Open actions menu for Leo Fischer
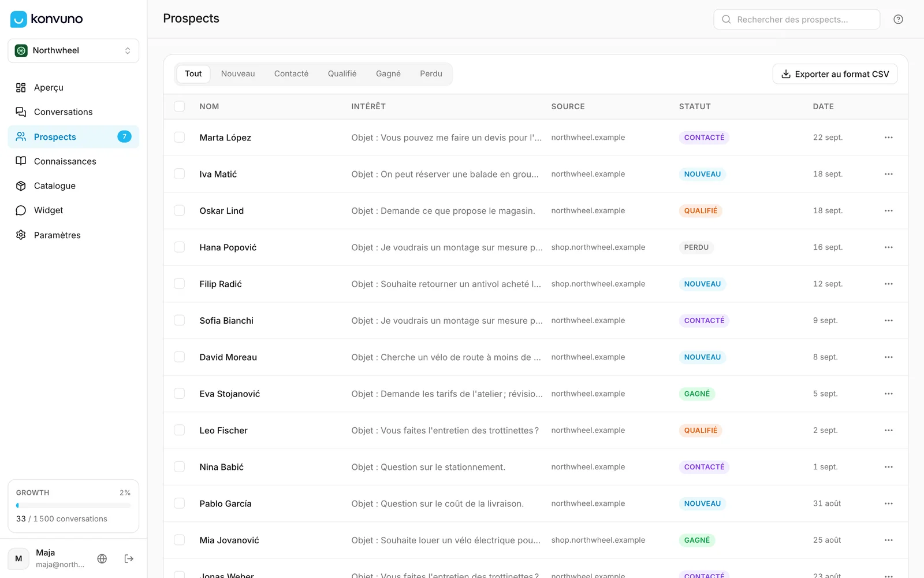 888,430
